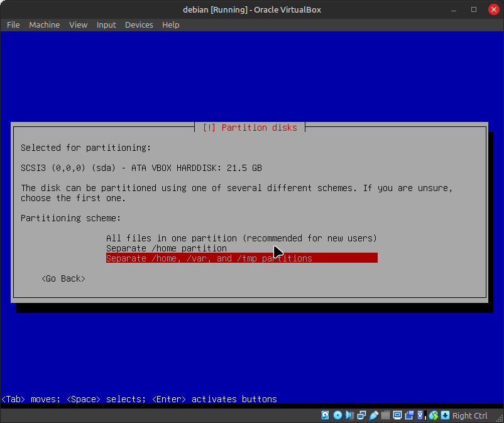Open the Input menu
This screenshot has width=504, height=423.
click(106, 25)
